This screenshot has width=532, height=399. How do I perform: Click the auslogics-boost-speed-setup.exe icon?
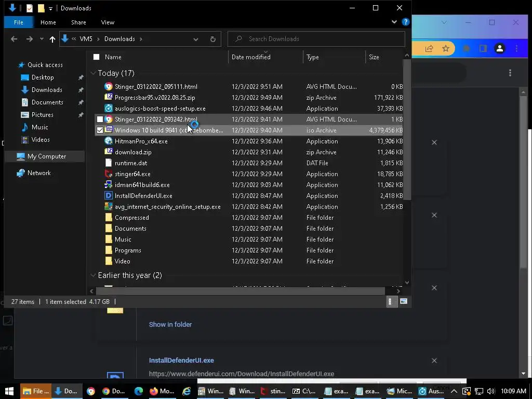click(x=109, y=108)
